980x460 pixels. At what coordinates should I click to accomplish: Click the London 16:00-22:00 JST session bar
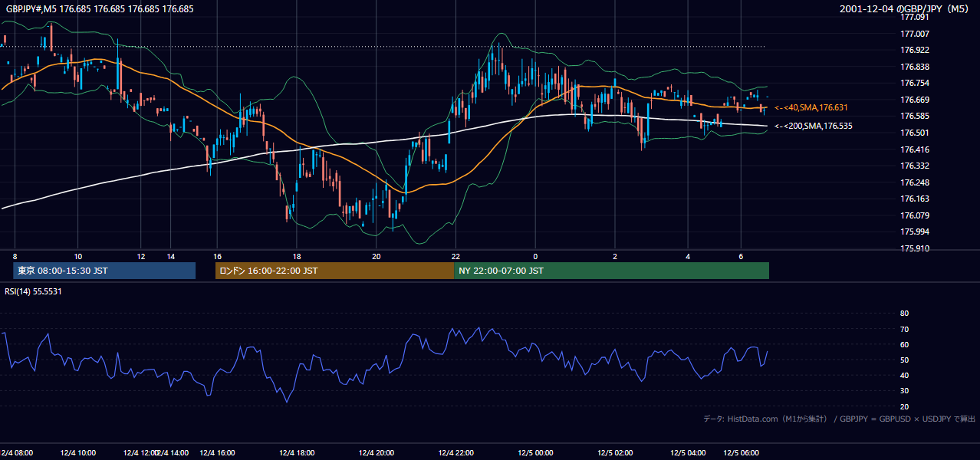(x=334, y=271)
